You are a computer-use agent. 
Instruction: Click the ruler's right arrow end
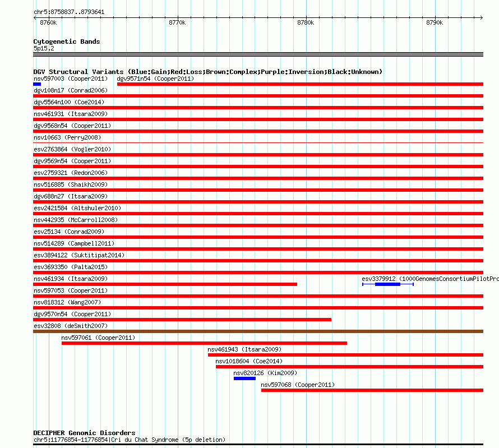[x=482, y=18]
